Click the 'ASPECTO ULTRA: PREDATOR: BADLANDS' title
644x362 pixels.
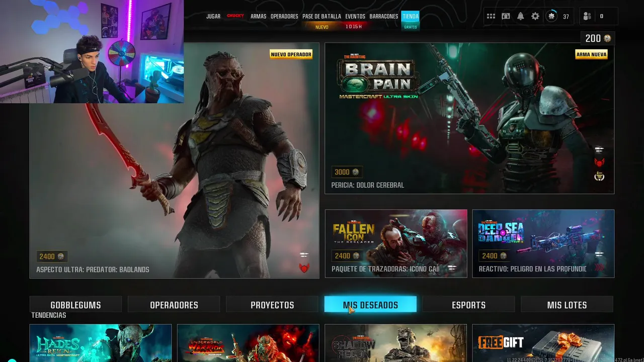(93, 269)
